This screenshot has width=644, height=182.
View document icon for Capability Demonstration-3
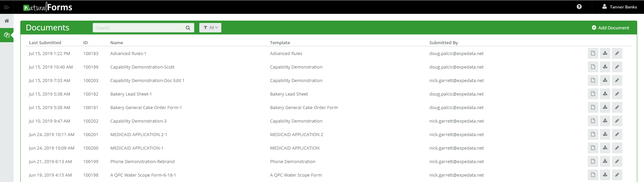593,121
